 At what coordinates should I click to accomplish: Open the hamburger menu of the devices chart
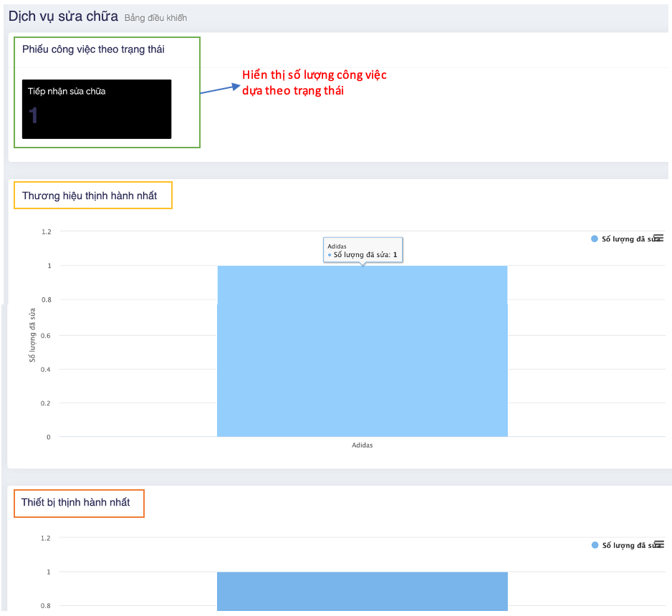pyautogui.click(x=658, y=544)
